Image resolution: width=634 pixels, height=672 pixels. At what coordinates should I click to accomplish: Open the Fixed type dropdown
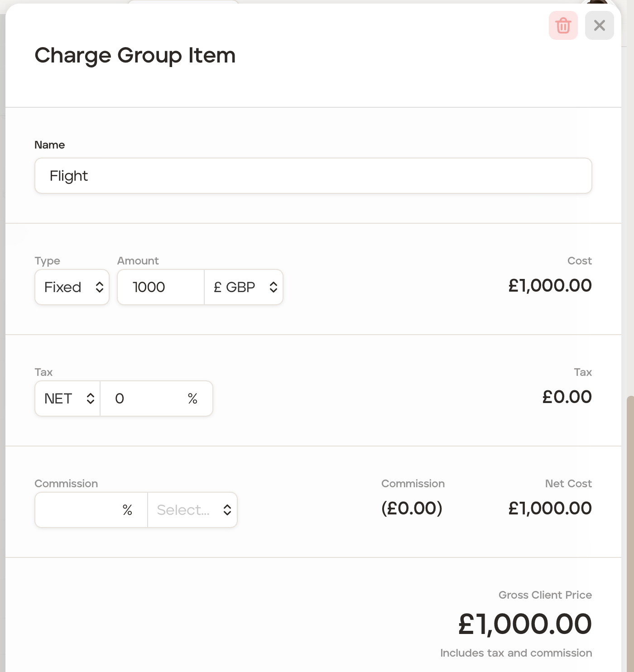pyautogui.click(x=72, y=287)
